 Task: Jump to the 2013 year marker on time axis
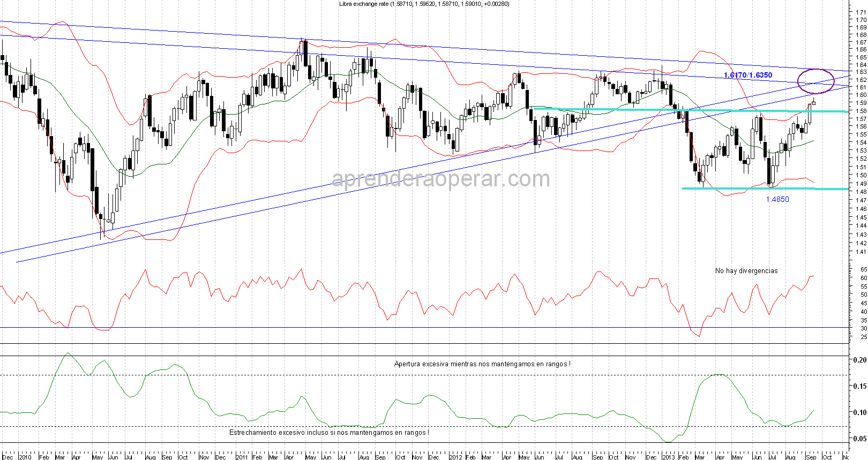[x=668, y=457]
